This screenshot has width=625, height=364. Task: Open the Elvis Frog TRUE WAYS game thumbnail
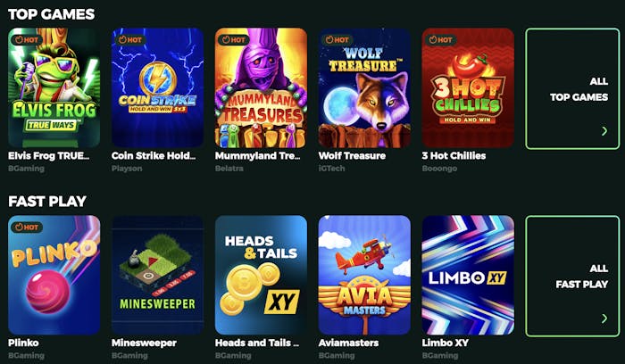54,87
